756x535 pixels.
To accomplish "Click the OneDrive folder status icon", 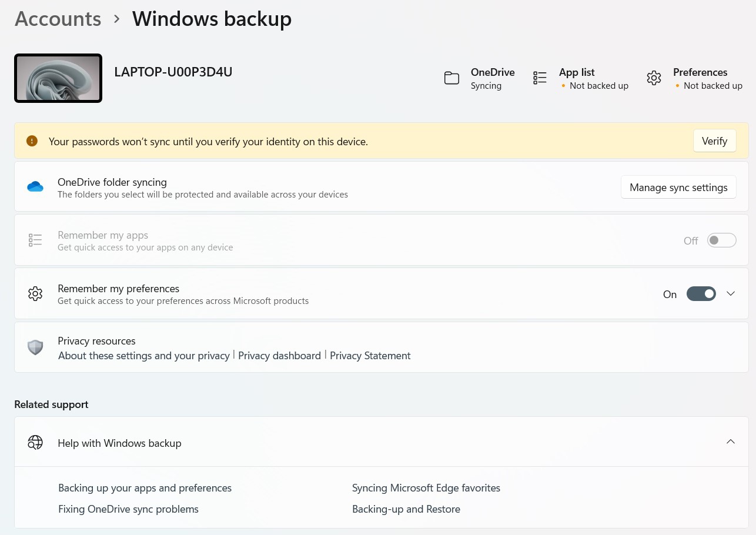I will (451, 78).
